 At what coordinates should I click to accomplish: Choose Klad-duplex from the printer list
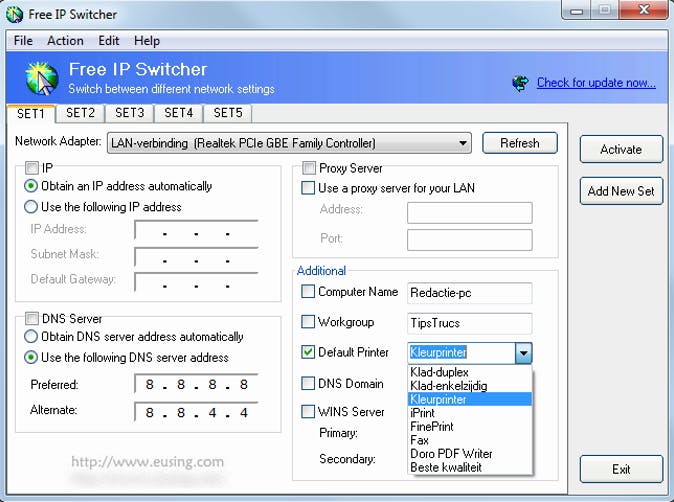[470, 372]
